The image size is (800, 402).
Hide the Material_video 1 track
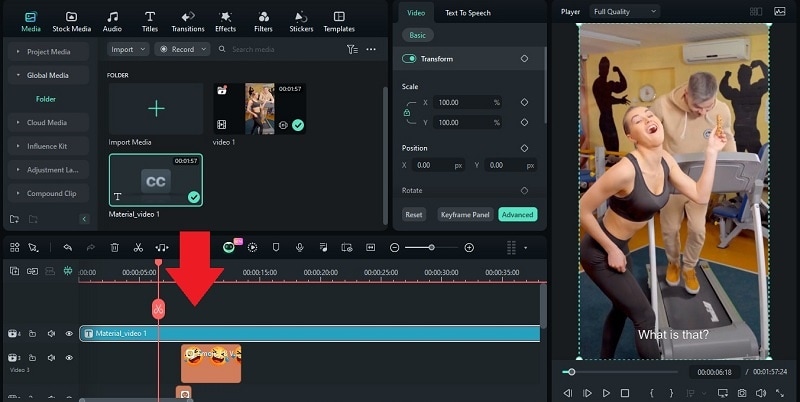pos(69,334)
